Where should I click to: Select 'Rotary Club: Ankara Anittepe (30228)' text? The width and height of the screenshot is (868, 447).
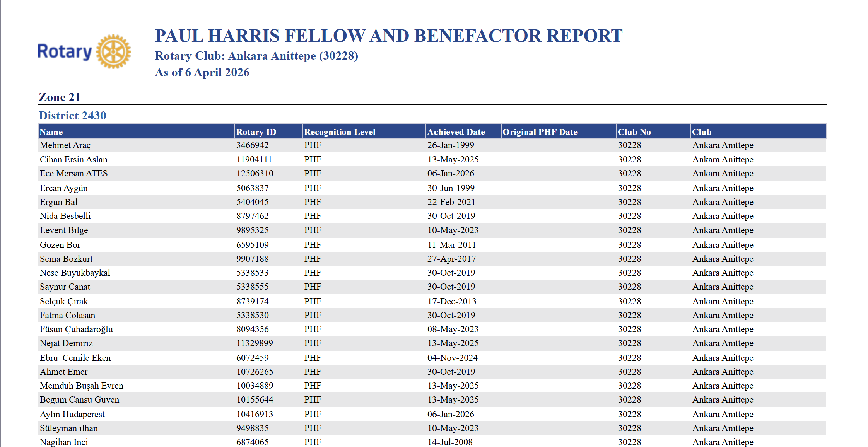point(256,56)
